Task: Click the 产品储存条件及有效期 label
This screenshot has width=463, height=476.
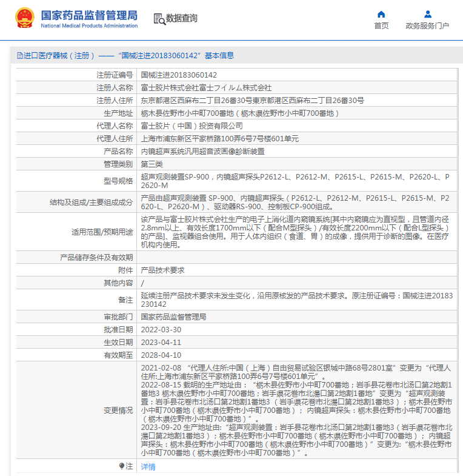Action: tap(96, 258)
